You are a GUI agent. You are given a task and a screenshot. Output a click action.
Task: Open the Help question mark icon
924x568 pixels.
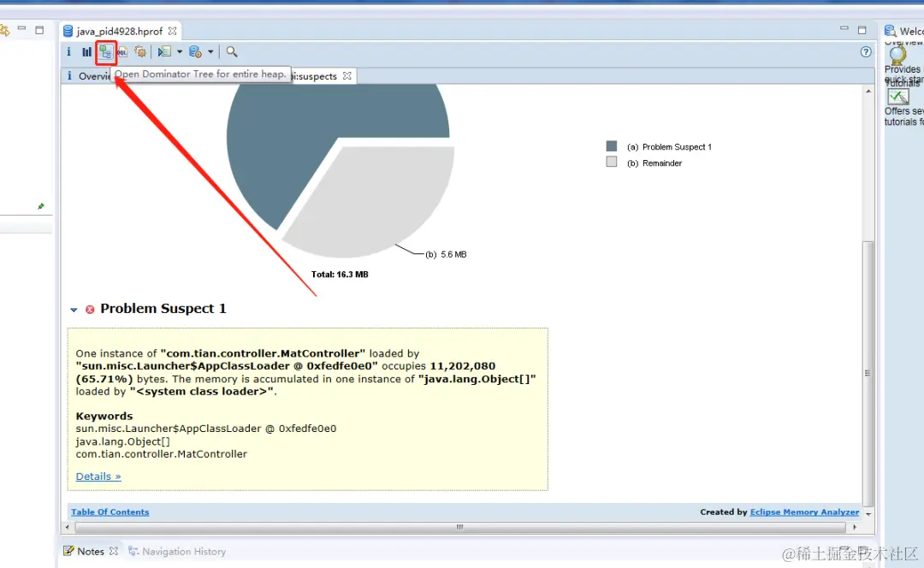pos(866,52)
